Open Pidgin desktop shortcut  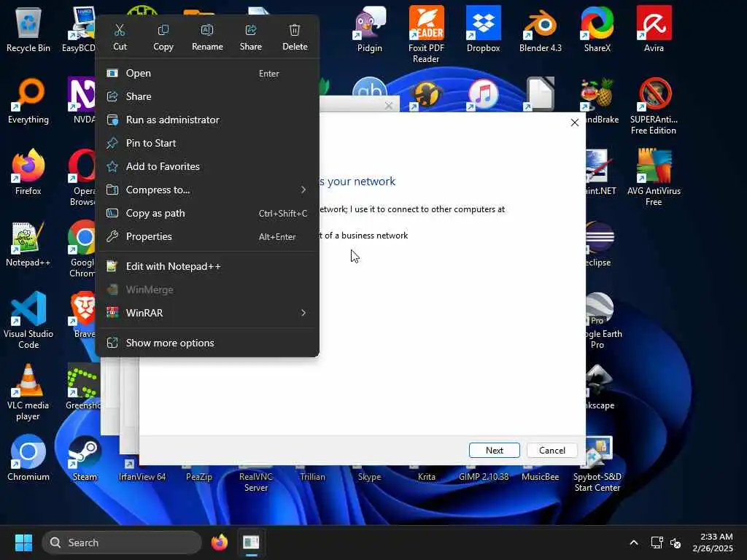370,29
